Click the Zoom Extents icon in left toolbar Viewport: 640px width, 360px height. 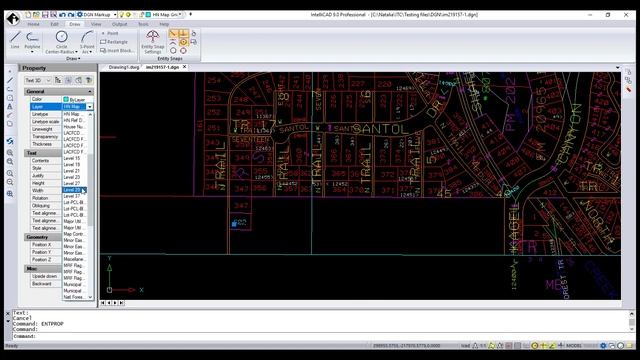tap(10, 194)
